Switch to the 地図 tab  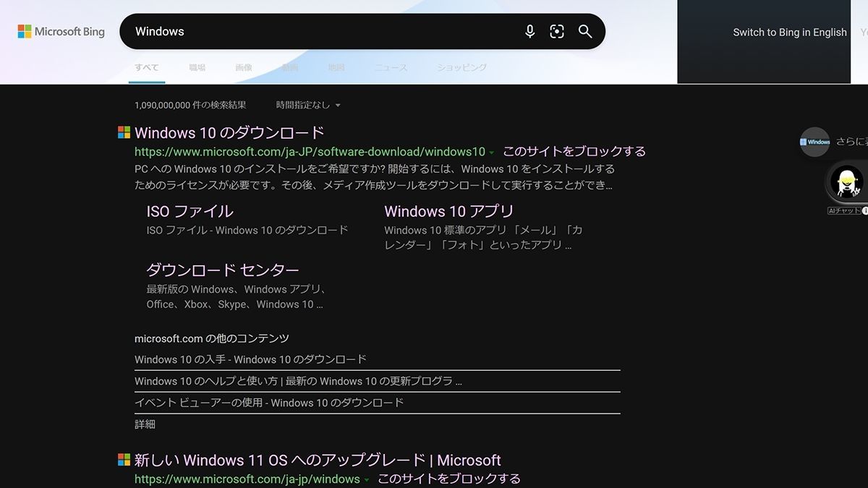336,67
